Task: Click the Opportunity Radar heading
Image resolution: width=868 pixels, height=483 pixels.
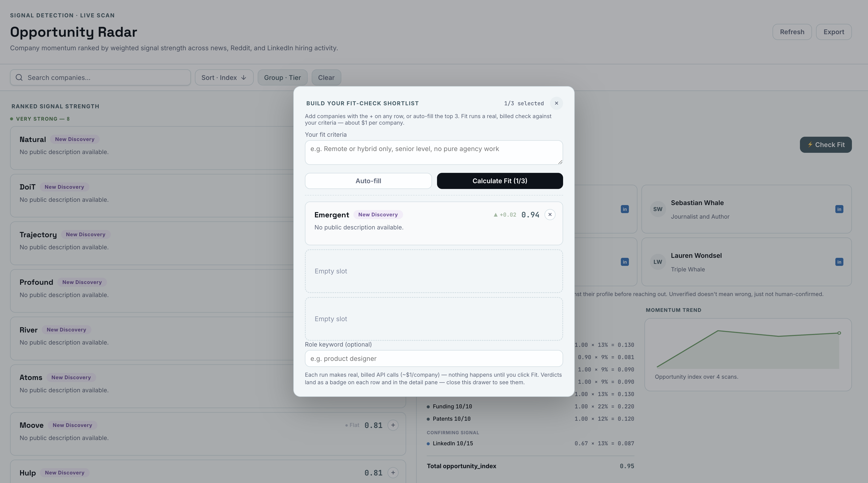Action: click(73, 32)
